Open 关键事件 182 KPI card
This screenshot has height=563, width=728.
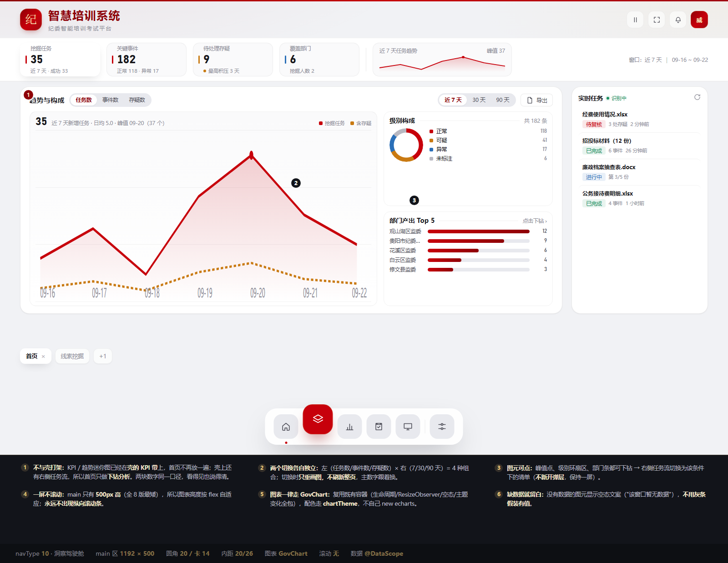147,60
